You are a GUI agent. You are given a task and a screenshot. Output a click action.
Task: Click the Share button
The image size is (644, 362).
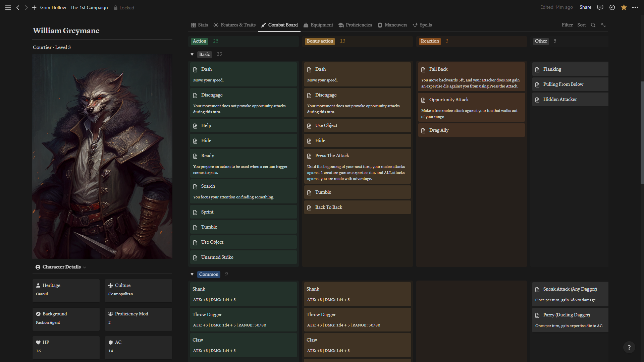coord(585,7)
